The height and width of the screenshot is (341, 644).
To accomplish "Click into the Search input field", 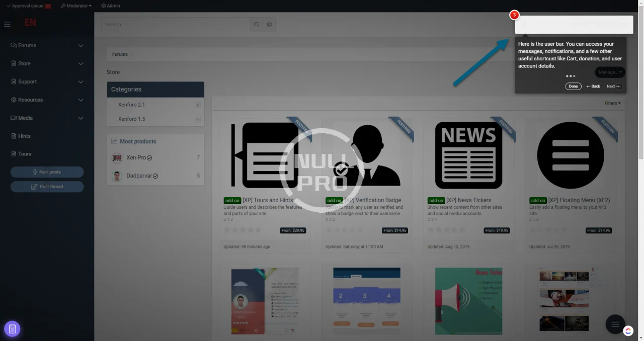I will click(176, 25).
